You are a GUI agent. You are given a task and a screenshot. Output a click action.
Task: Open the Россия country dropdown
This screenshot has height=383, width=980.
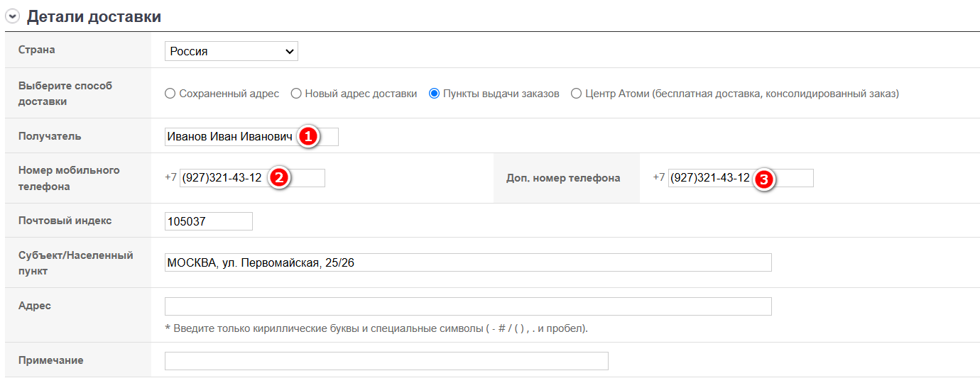[x=231, y=51]
